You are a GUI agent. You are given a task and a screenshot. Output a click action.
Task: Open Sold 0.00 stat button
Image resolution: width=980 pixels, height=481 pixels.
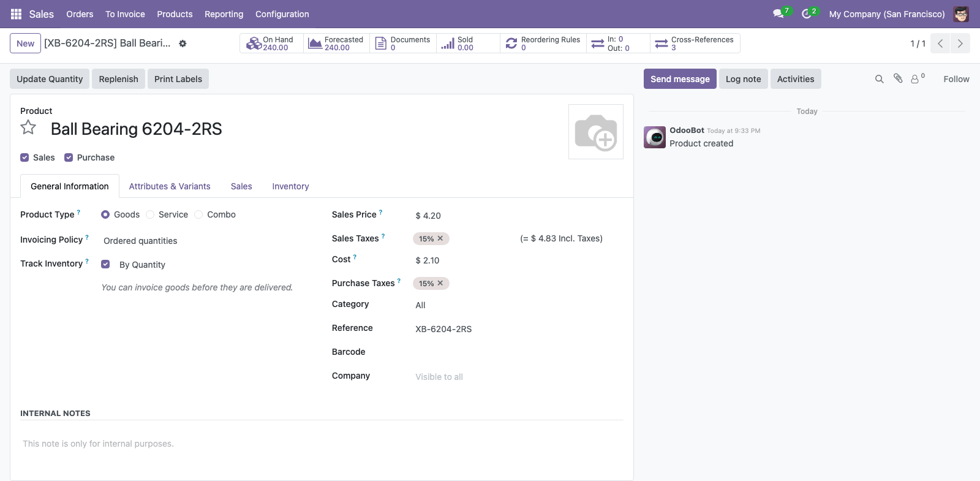(468, 44)
